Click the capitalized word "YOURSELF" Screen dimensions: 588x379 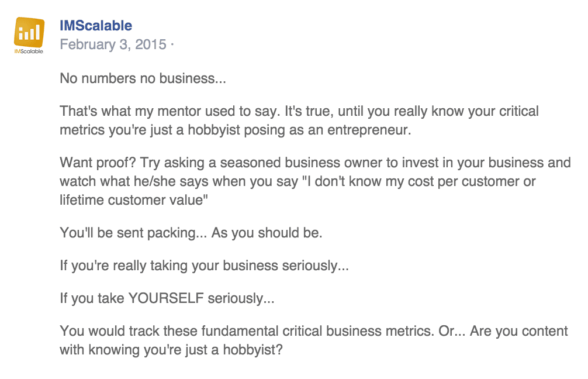click(166, 298)
